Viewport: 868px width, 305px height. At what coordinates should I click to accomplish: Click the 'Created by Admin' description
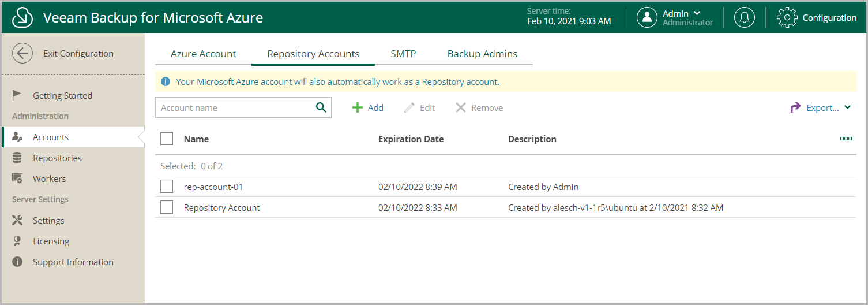(x=543, y=187)
